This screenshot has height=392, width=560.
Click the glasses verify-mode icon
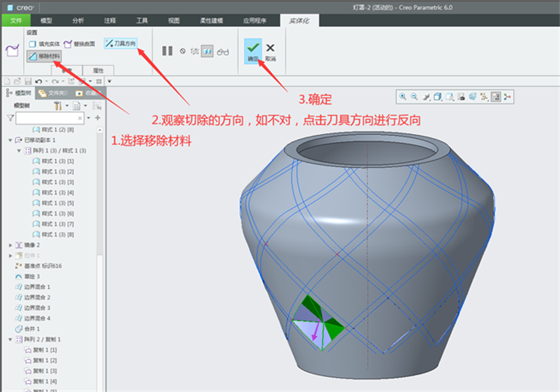(x=223, y=52)
